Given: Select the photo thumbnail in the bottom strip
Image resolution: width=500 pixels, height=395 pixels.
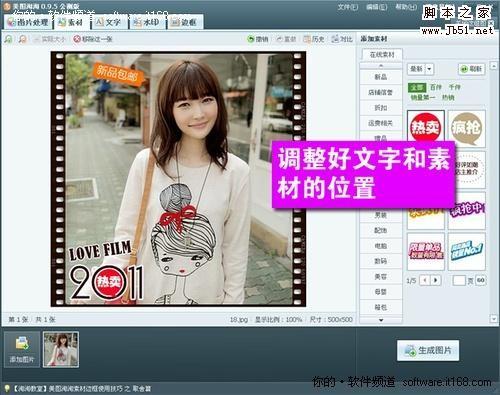Looking at the screenshot, I should click(61, 349).
